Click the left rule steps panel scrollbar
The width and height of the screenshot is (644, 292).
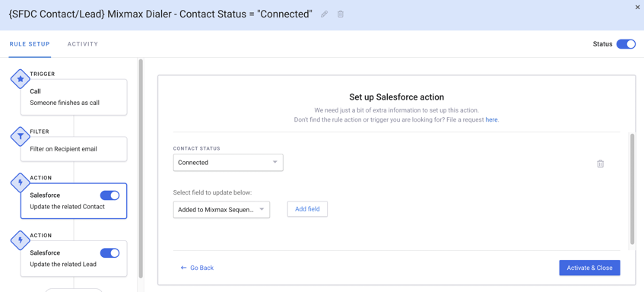(141, 168)
